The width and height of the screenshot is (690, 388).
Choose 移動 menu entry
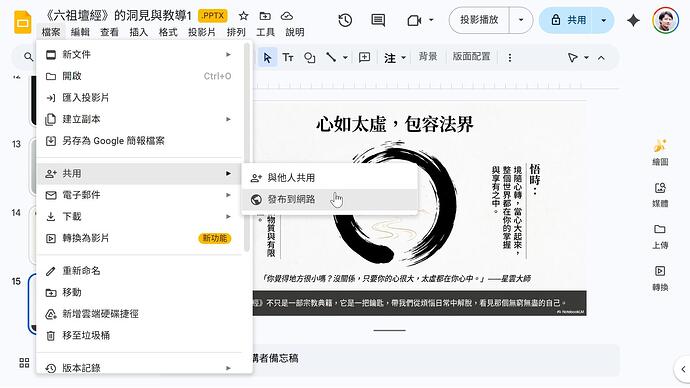coord(139,292)
